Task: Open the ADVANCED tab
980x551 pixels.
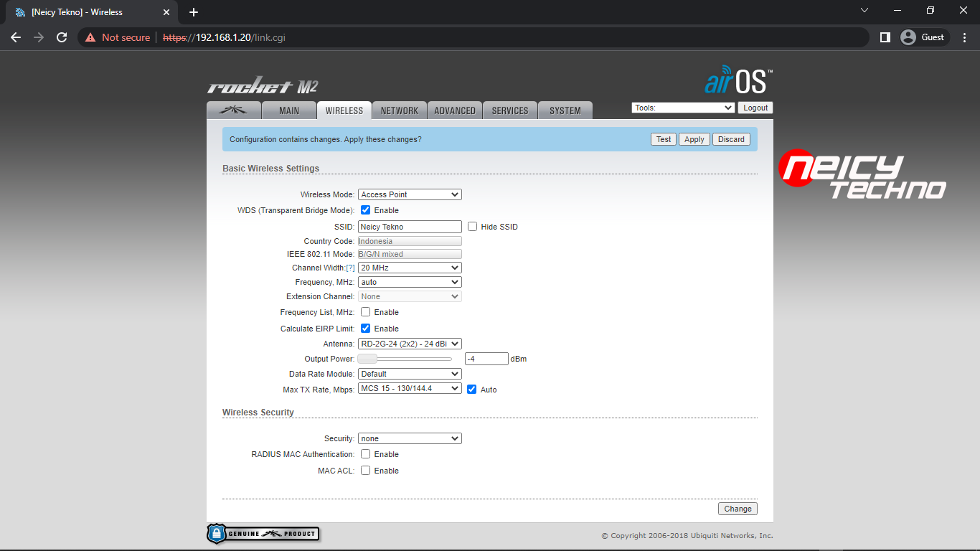Action: (455, 110)
